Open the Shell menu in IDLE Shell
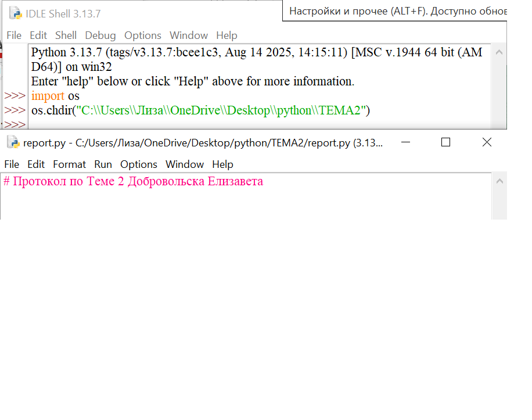Image resolution: width=532 pixels, height=420 pixels. pos(66,35)
